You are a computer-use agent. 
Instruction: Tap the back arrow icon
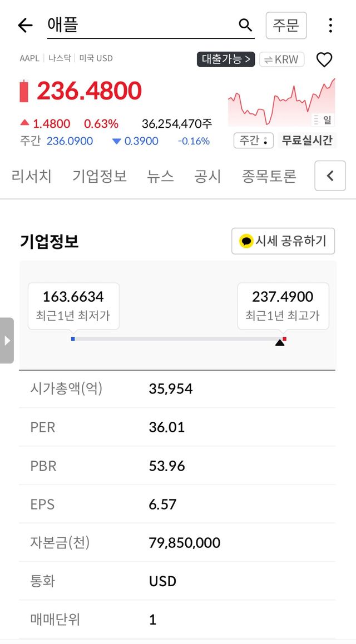(x=26, y=25)
